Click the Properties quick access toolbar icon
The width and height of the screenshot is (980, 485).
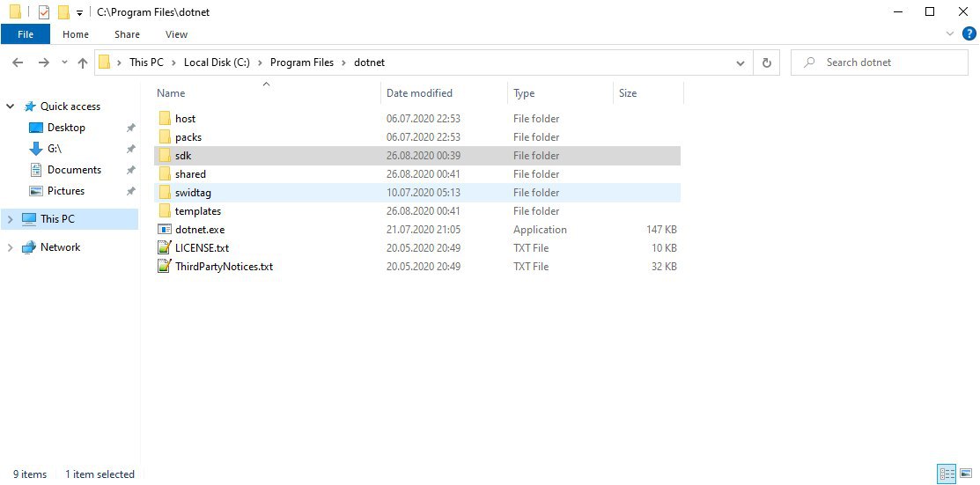tap(44, 11)
